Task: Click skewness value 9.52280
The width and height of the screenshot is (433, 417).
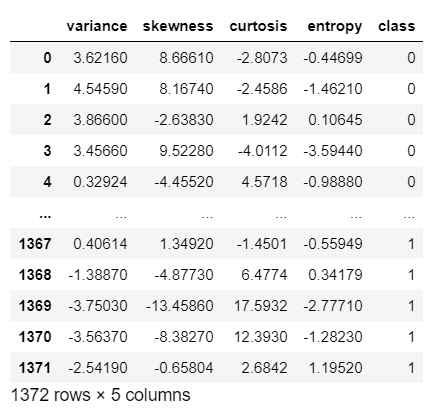Action: 186,151
